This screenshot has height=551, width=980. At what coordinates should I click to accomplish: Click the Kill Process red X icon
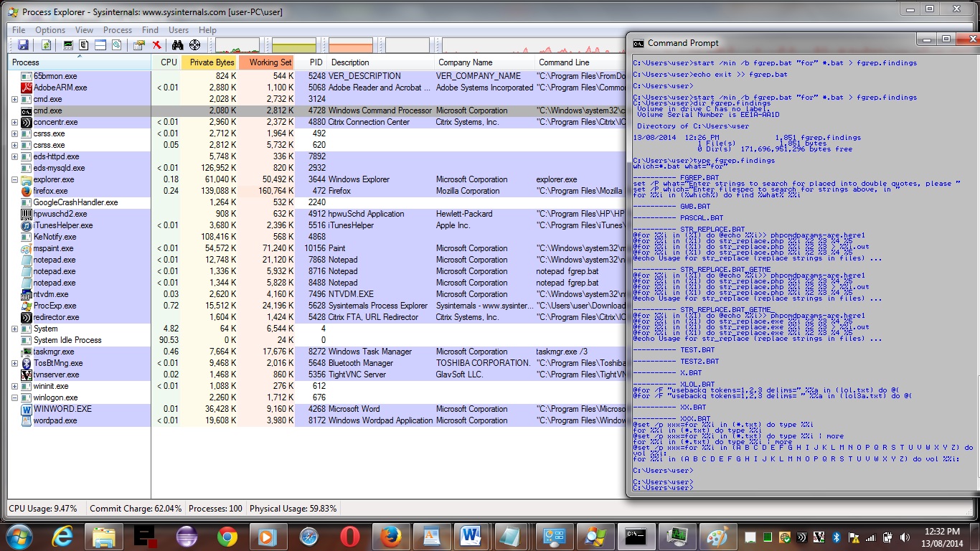[x=156, y=45]
